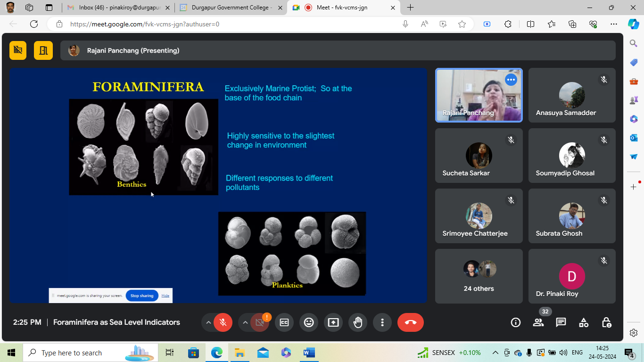Open host controls lock icon
644x362 pixels.
[607, 322]
